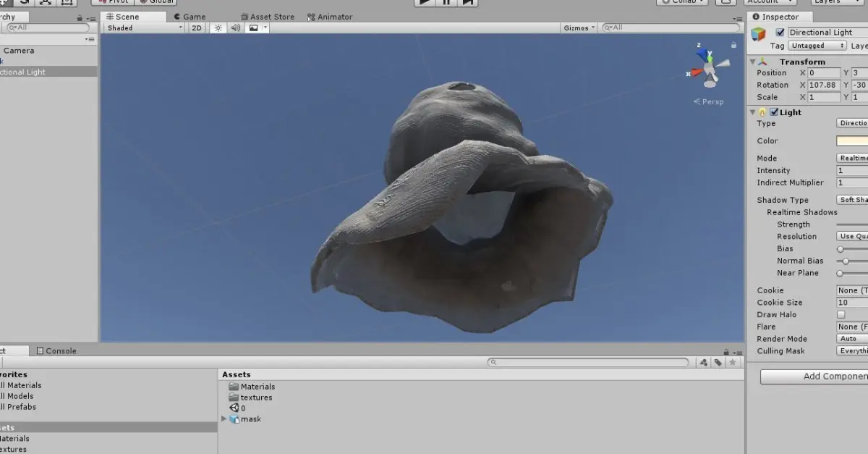Collapse the Transform component
Viewport: 868px width, 454px height.
point(753,62)
